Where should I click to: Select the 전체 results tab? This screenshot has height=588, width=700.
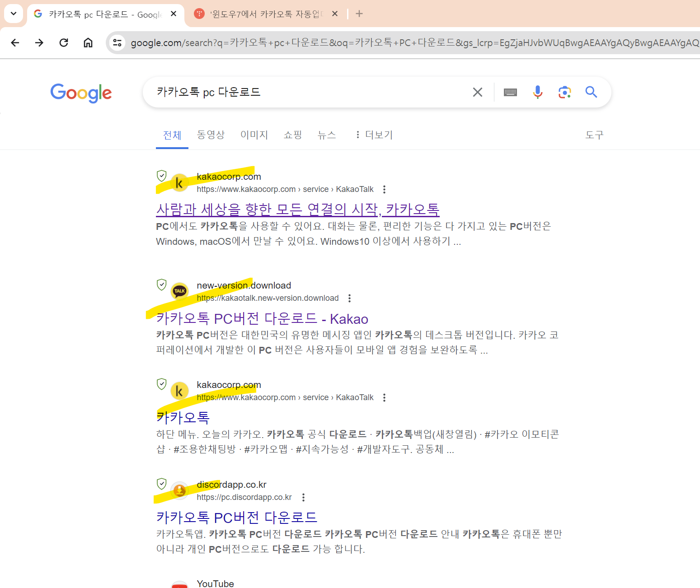(172, 135)
